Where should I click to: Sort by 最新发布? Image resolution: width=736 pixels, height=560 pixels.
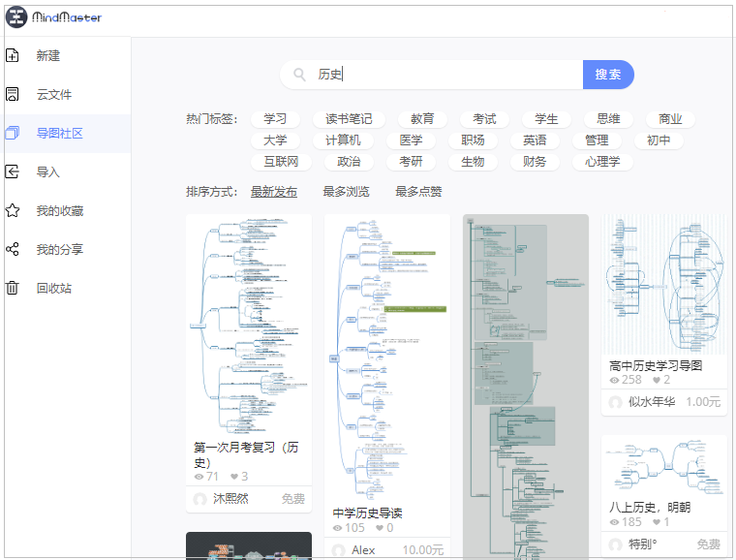click(x=274, y=192)
